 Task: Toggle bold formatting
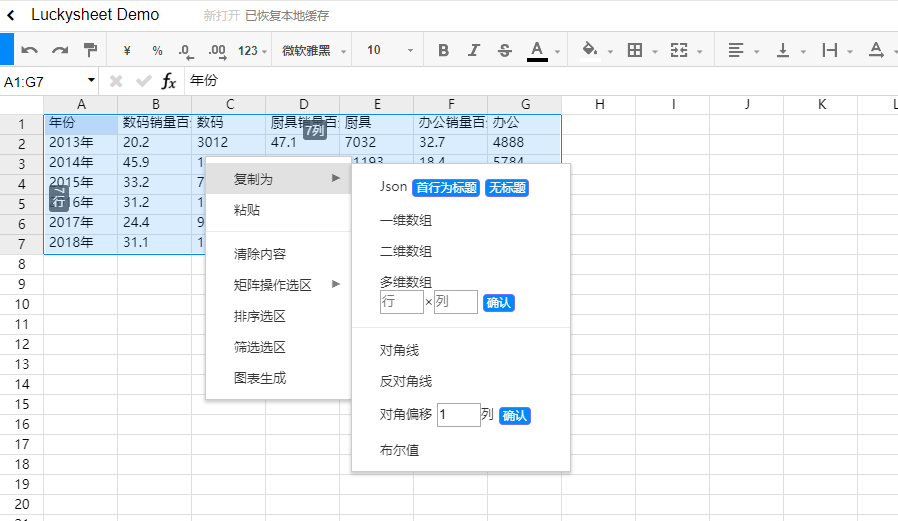click(443, 50)
